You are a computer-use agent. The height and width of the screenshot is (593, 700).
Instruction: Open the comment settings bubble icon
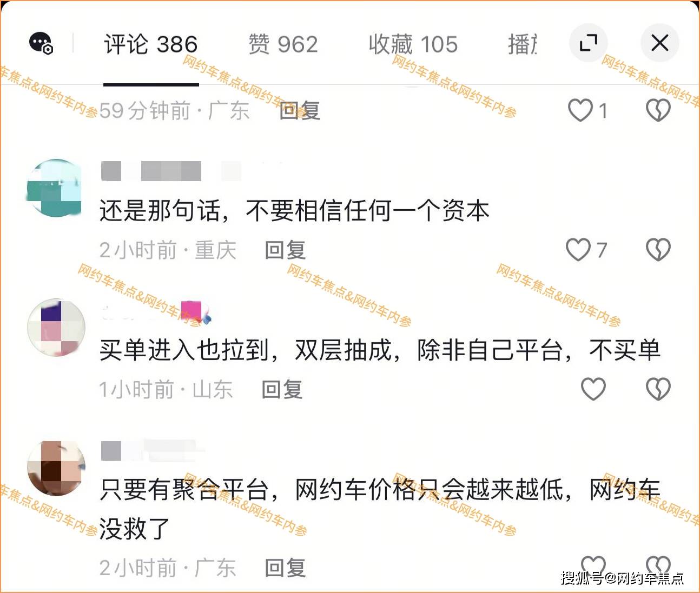pyautogui.click(x=41, y=43)
